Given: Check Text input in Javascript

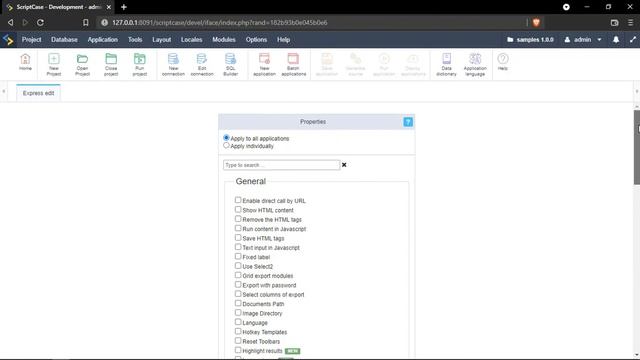Looking at the screenshot, I should click(x=238, y=247).
